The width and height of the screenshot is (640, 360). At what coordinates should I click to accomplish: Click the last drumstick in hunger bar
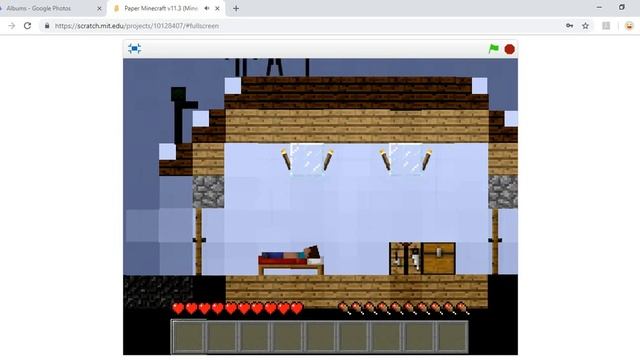coord(462,309)
